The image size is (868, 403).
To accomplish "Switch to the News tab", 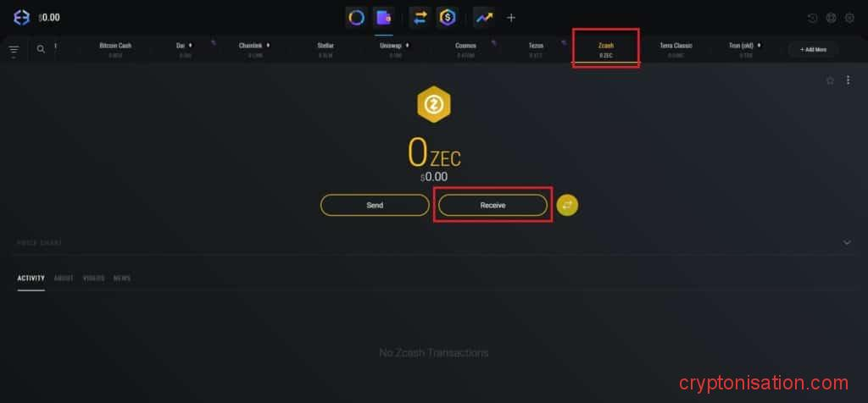I will (x=122, y=278).
